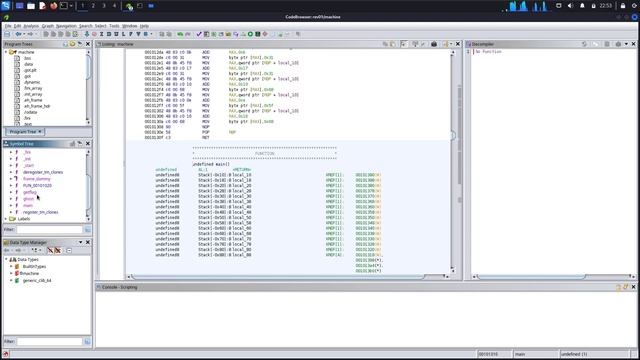This screenshot has height=360, width=640.
Task: Select register_tm_clones in Symbol Tree
Action: pos(40,212)
